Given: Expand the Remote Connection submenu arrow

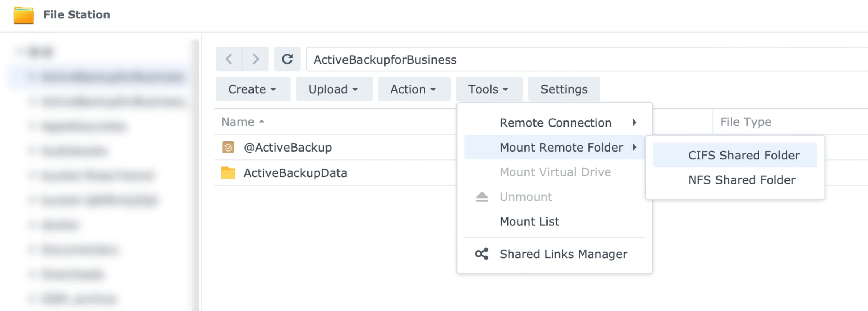Looking at the screenshot, I should 634,123.
